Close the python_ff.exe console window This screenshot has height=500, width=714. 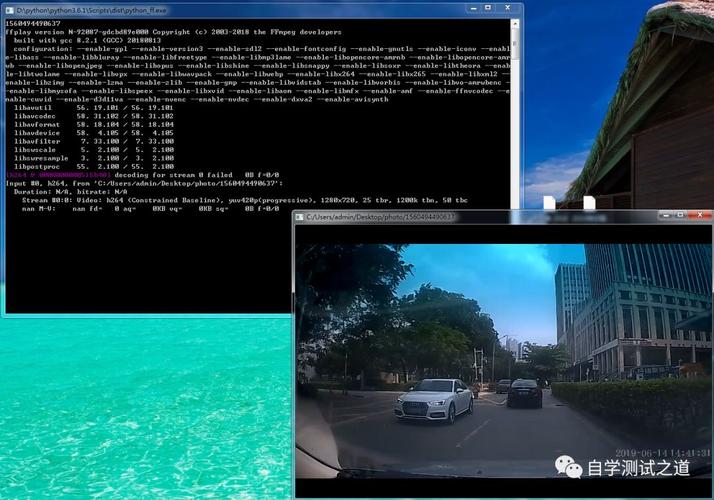pos(507,8)
